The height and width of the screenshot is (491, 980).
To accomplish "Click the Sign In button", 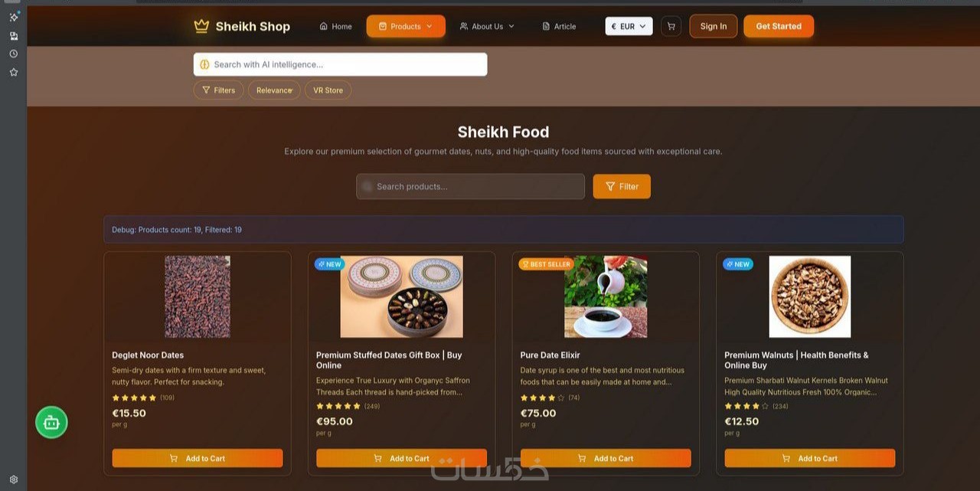I will (714, 26).
